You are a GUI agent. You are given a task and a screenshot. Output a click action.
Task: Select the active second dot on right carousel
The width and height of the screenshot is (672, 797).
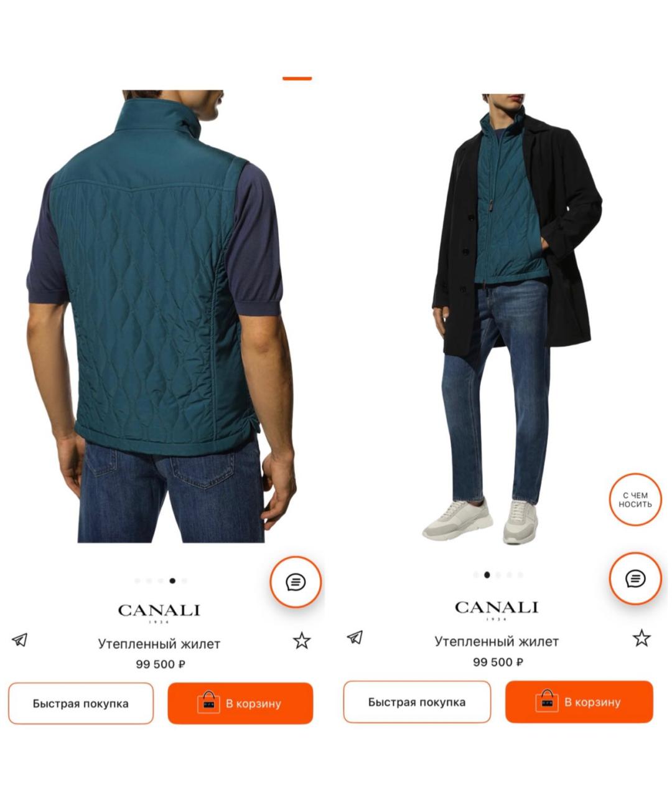pyautogui.click(x=487, y=575)
